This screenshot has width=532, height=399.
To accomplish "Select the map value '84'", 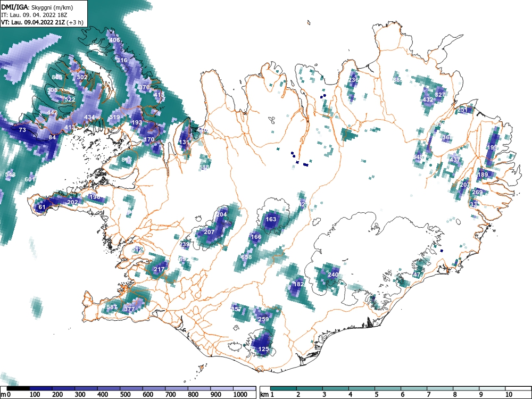I will (52, 137).
